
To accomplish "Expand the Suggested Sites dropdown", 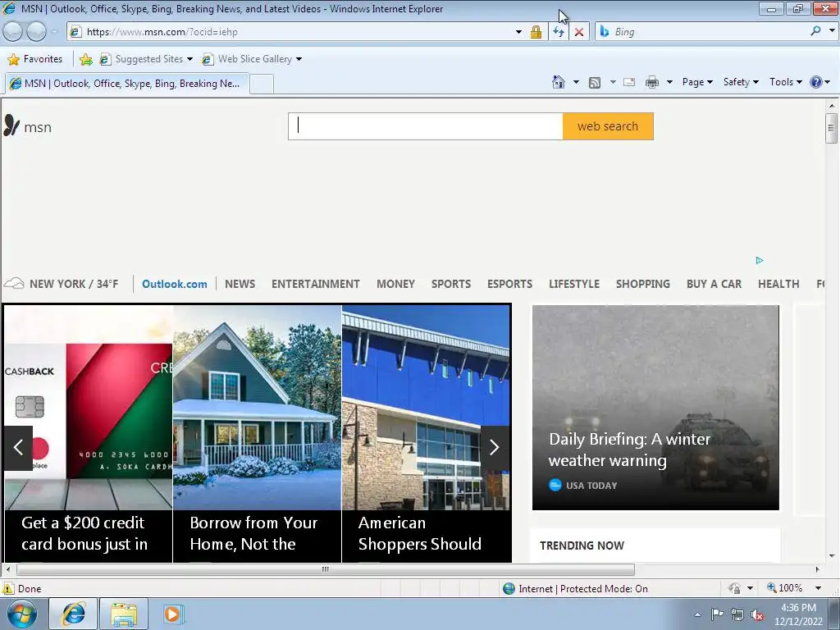I will click(189, 59).
